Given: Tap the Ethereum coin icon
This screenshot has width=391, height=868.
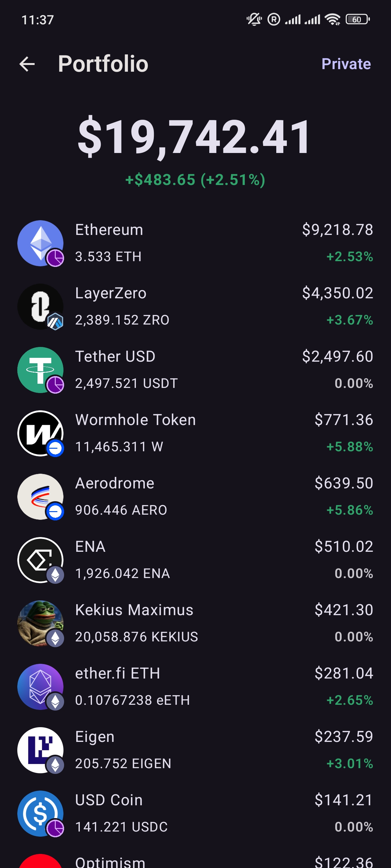Looking at the screenshot, I should (x=40, y=243).
